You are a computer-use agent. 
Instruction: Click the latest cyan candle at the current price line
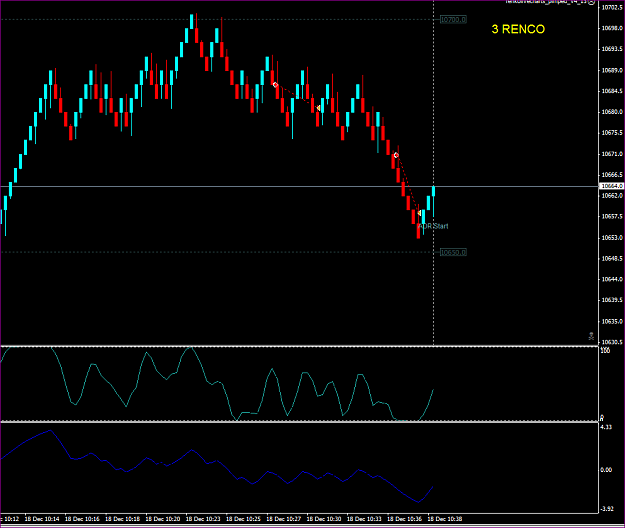(434, 191)
